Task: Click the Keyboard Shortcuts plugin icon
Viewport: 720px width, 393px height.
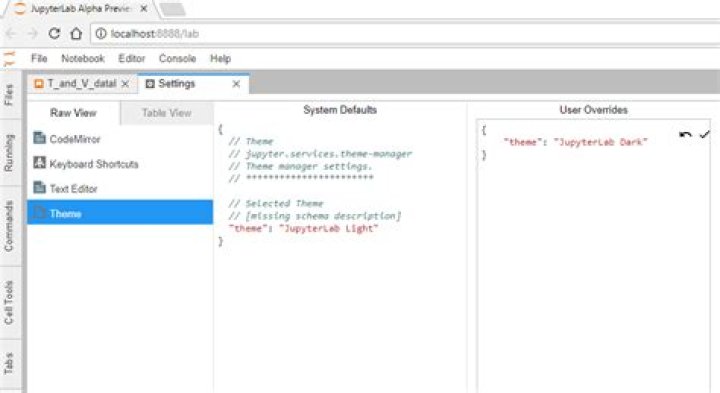Action: click(x=39, y=163)
